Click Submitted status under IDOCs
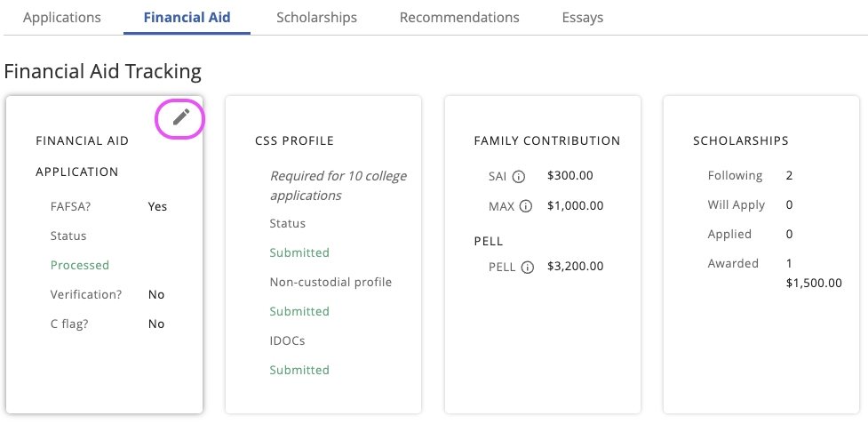This screenshot has width=868, height=424. (x=299, y=370)
